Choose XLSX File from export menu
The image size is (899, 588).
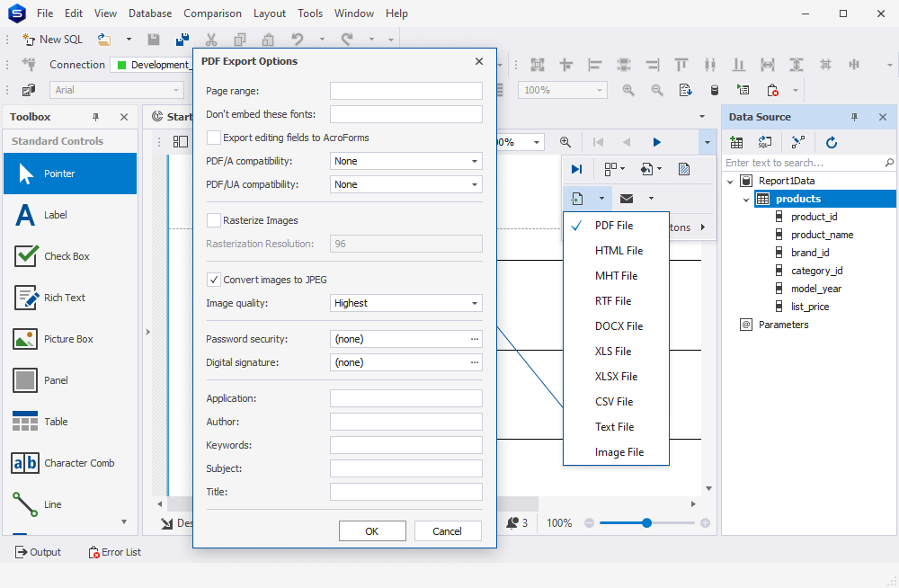click(616, 377)
